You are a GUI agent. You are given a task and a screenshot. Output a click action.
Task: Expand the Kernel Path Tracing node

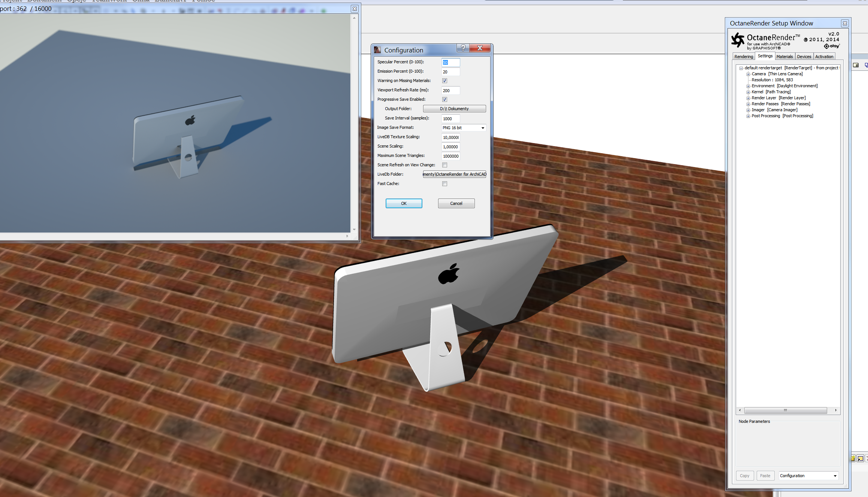[748, 92]
